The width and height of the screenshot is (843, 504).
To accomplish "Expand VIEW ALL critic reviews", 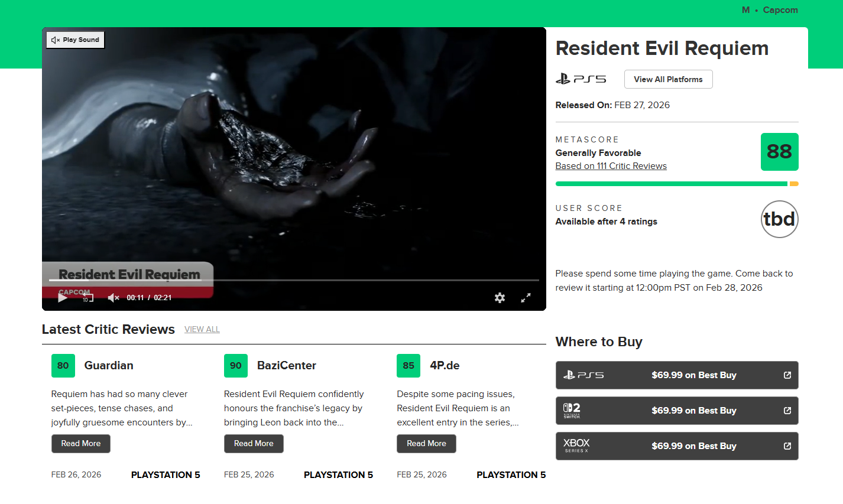I will (x=202, y=329).
